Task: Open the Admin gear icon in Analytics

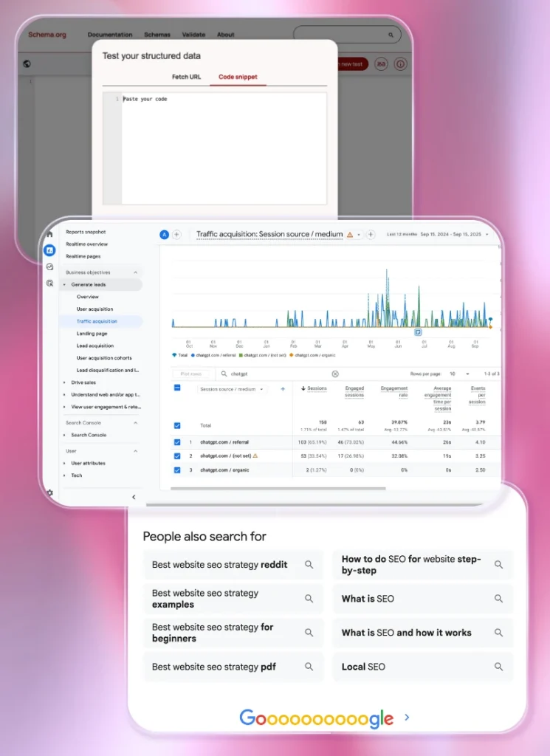Action: click(x=49, y=492)
